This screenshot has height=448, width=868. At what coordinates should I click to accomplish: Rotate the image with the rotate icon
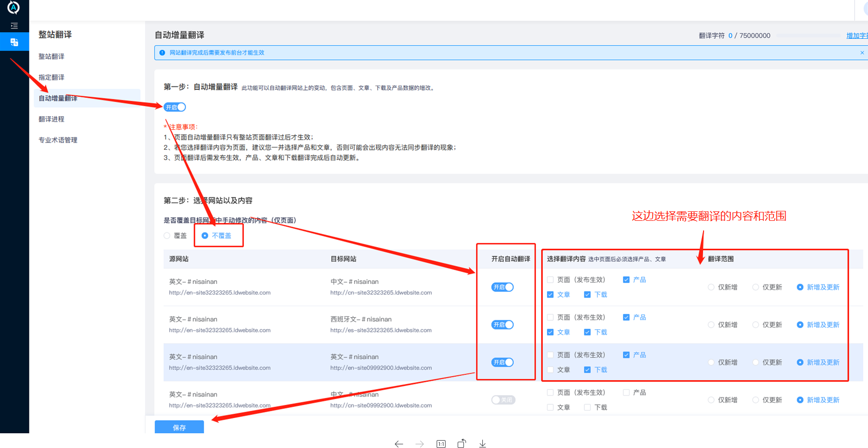(x=461, y=444)
